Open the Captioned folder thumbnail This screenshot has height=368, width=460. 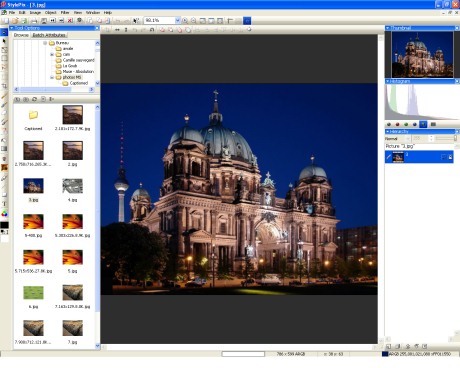pos(33,115)
